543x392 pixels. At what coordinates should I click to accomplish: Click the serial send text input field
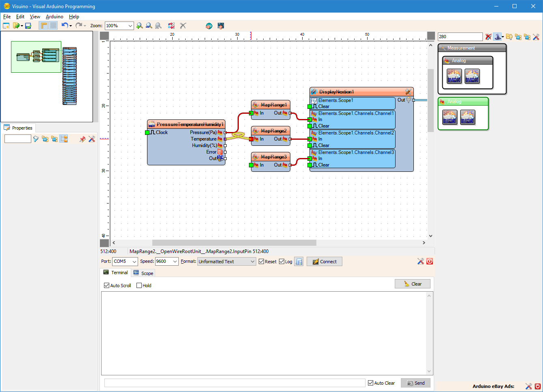[x=235, y=383]
